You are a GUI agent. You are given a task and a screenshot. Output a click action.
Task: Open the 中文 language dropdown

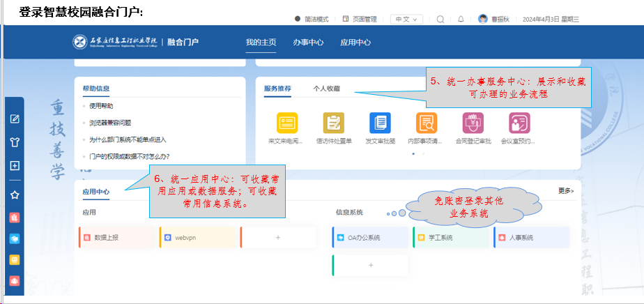click(406, 20)
